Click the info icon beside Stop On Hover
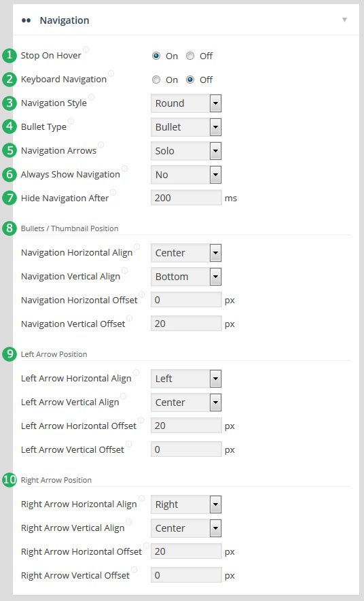The height and width of the screenshot is (601, 364). click(x=86, y=50)
